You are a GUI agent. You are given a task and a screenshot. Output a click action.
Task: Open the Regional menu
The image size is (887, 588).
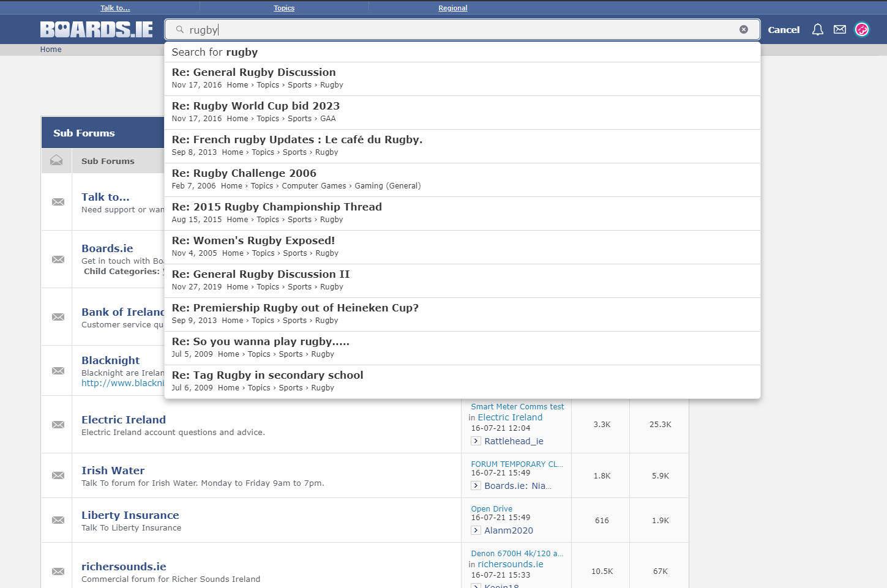click(x=452, y=8)
